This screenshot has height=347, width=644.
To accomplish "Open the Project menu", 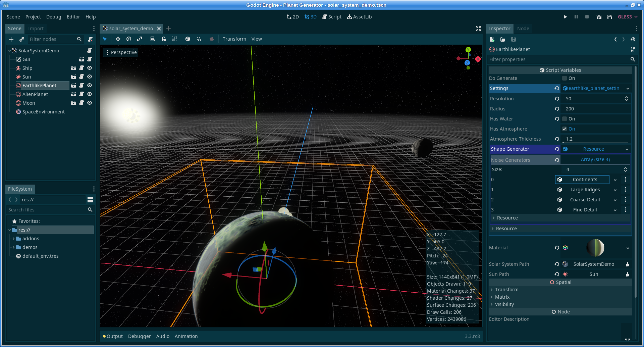I will (33, 17).
